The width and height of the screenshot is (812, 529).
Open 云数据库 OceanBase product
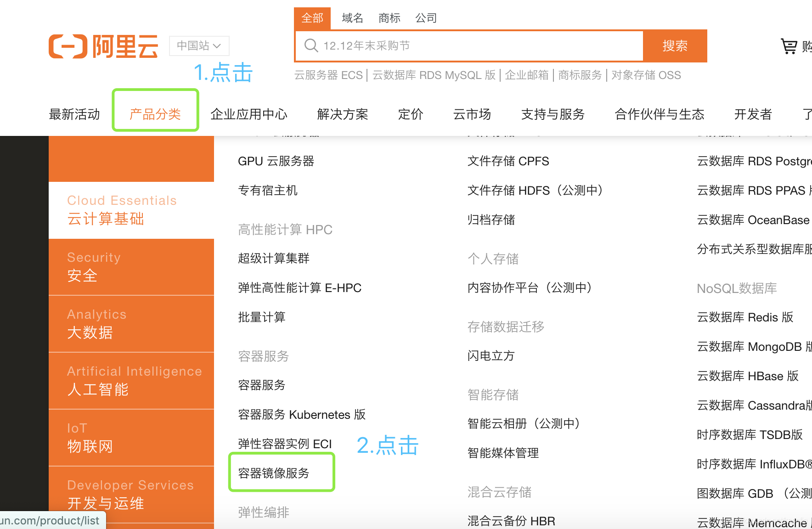(753, 220)
